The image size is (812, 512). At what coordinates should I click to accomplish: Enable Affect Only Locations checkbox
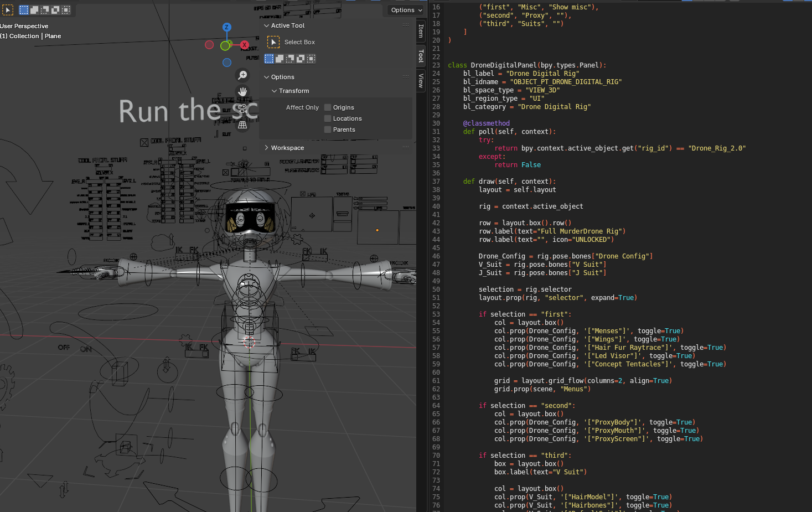(x=328, y=118)
